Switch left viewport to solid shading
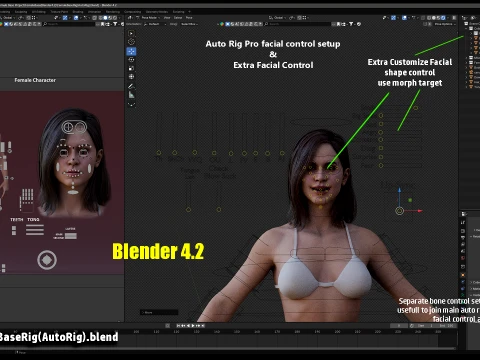The width and height of the screenshot is (480, 360). (x=105, y=18)
